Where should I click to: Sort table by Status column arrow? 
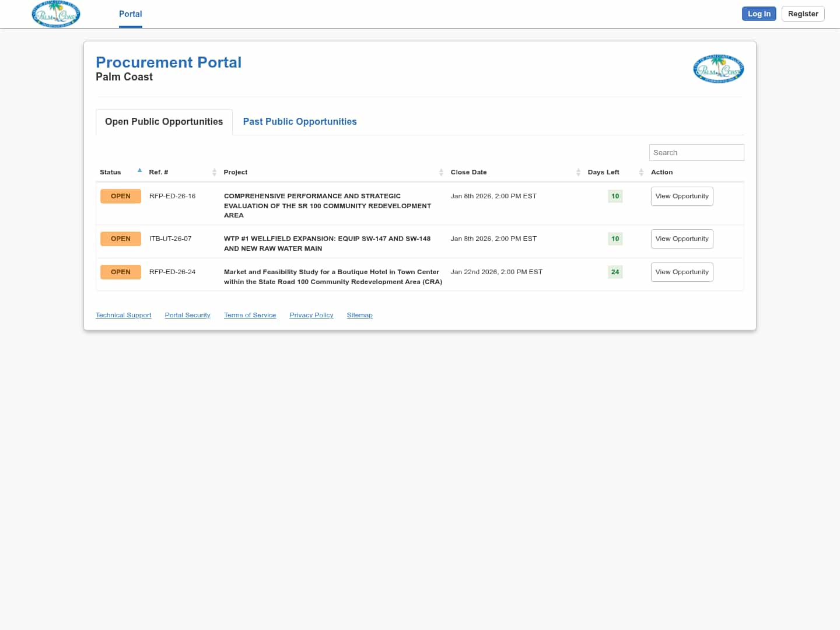pos(139,171)
